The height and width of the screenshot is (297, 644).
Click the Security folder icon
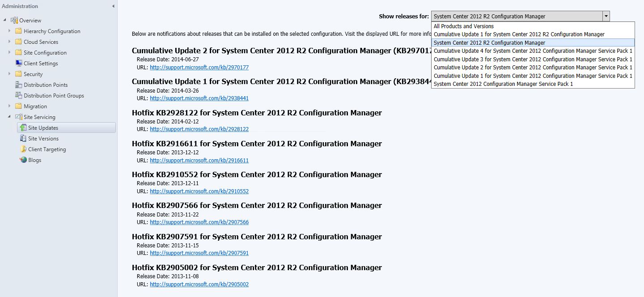pos(18,74)
